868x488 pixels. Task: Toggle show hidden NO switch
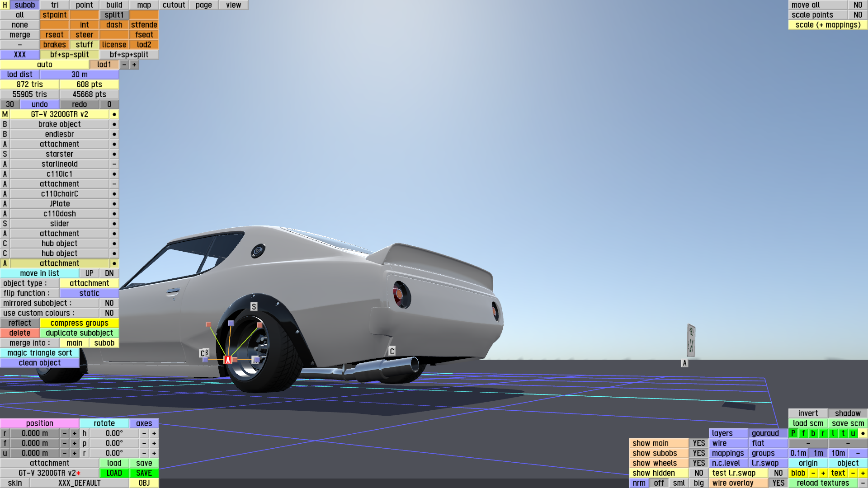(698, 473)
